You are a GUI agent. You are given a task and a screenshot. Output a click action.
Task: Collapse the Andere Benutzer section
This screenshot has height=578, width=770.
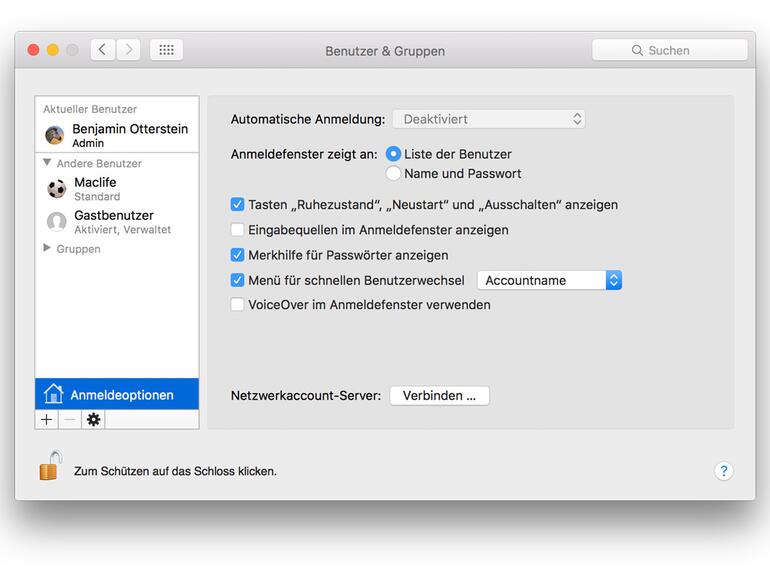pyautogui.click(x=47, y=162)
